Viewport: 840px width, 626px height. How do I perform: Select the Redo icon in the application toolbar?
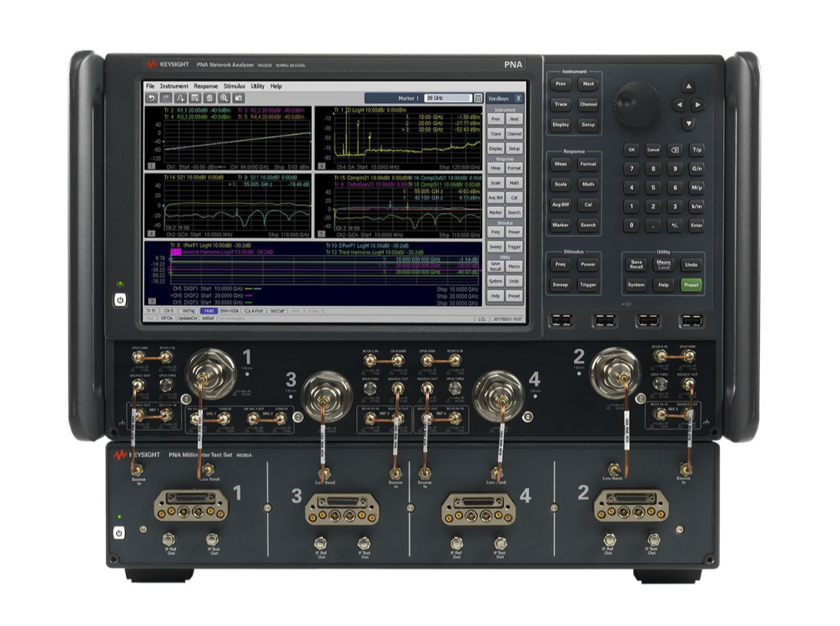(165, 98)
